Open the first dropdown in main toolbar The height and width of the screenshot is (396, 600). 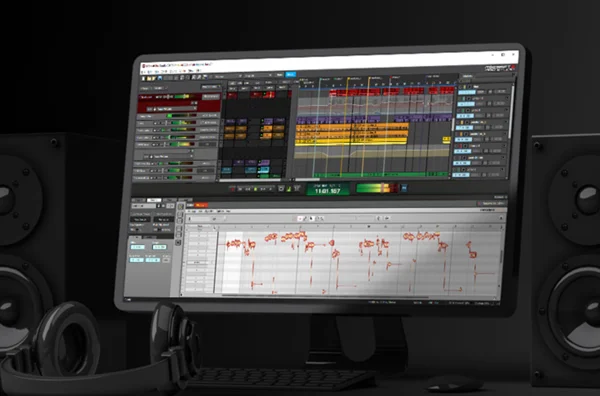[x=227, y=76]
